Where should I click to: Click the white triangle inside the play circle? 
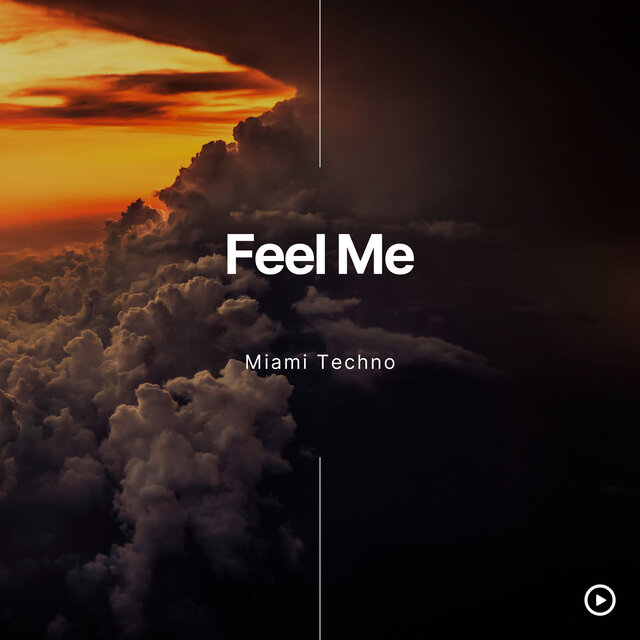(601, 600)
